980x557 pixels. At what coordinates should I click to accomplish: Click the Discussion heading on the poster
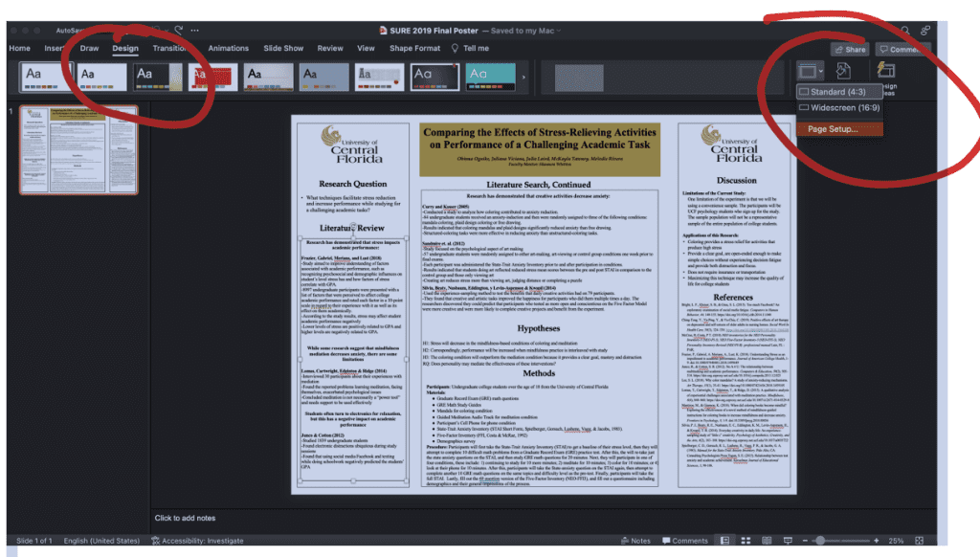tap(736, 180)
